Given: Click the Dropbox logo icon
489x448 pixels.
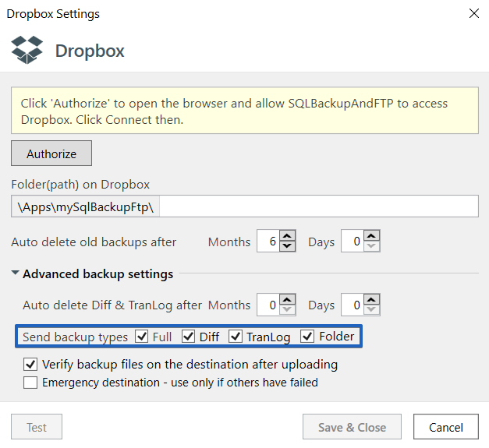Looking at the screenshot, I should [27, 50].
